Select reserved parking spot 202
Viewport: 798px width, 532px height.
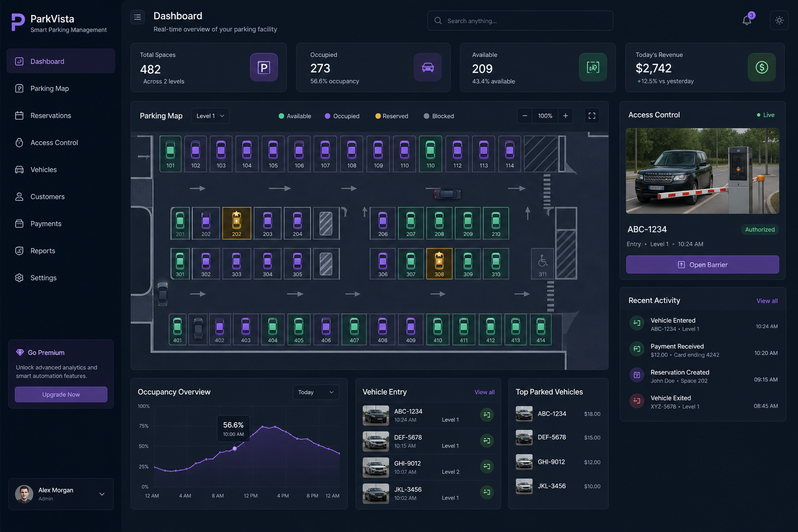coord(236,223)
